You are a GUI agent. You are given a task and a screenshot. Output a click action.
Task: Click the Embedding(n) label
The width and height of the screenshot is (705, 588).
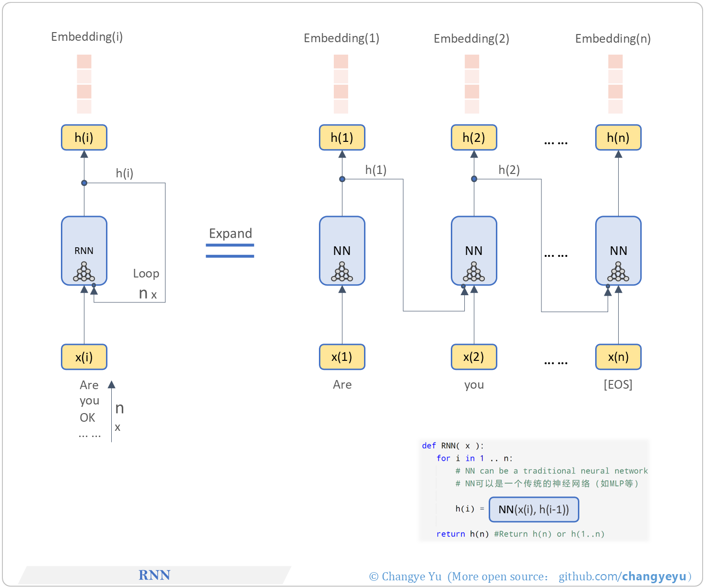[x=613, y=39]
